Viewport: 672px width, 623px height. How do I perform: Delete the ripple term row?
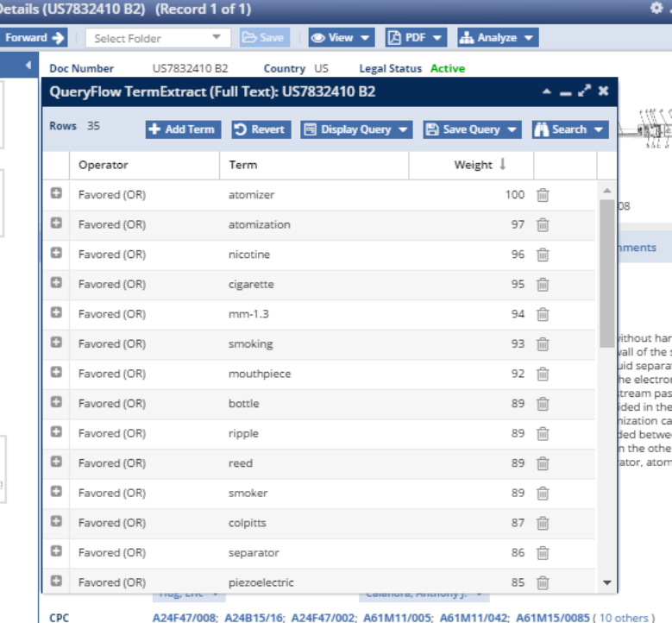543,433
